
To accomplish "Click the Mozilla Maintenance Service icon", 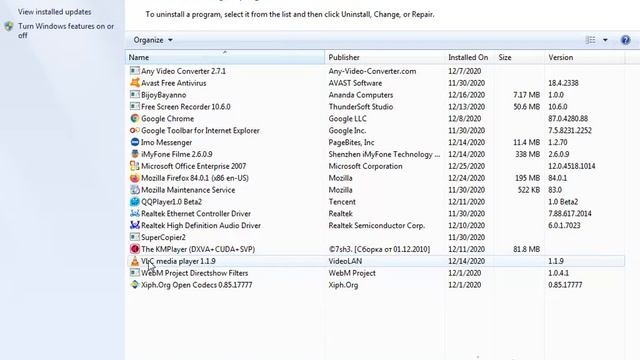I will (x=135, y=190).
